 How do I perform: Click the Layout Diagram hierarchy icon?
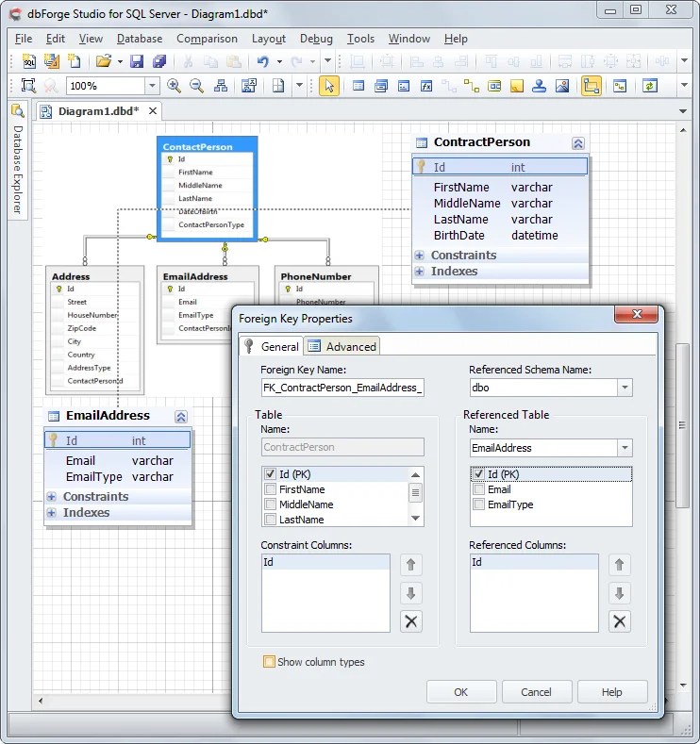(220, 86)
